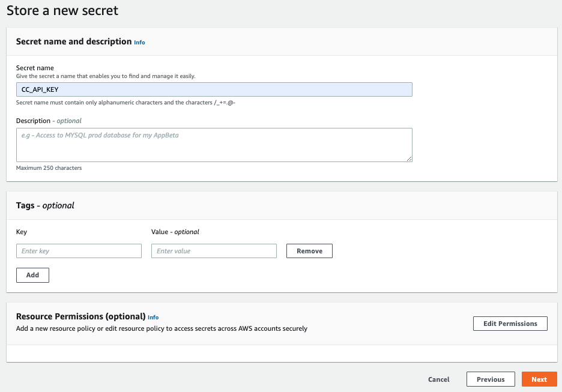This screenshot has width=562, height=392.
Task: Grab the Description text area resize handle
Action: point(409,158)
